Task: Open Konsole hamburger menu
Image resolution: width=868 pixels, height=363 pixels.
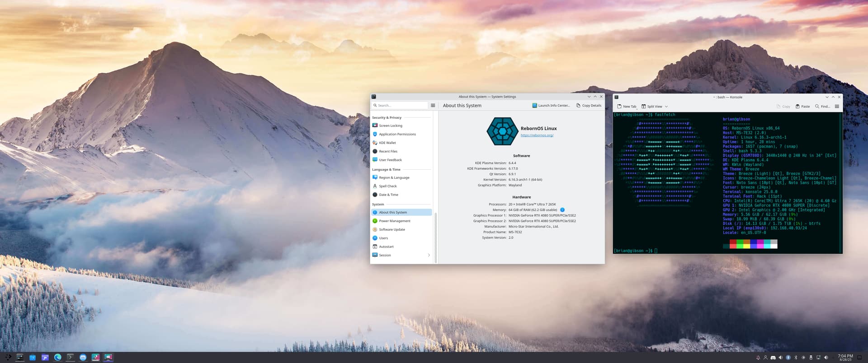Action: [x=837, y=107]
